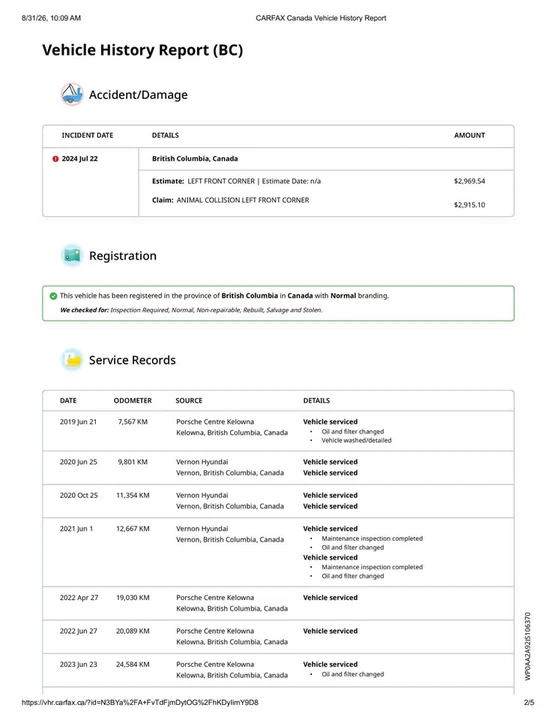This screenshot has height=720, width=556.
Task: Select the 19,030 KM odometer reading
Action: (133, 598)
